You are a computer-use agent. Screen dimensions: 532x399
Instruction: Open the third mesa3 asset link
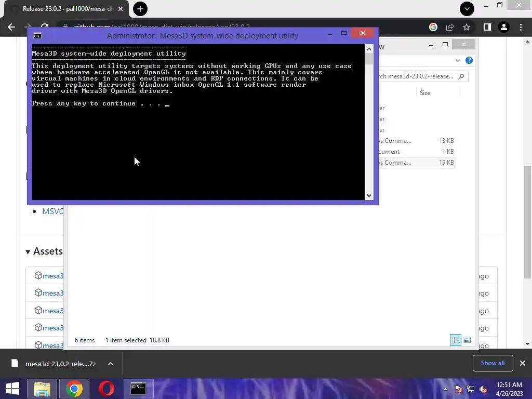(54, 311)
